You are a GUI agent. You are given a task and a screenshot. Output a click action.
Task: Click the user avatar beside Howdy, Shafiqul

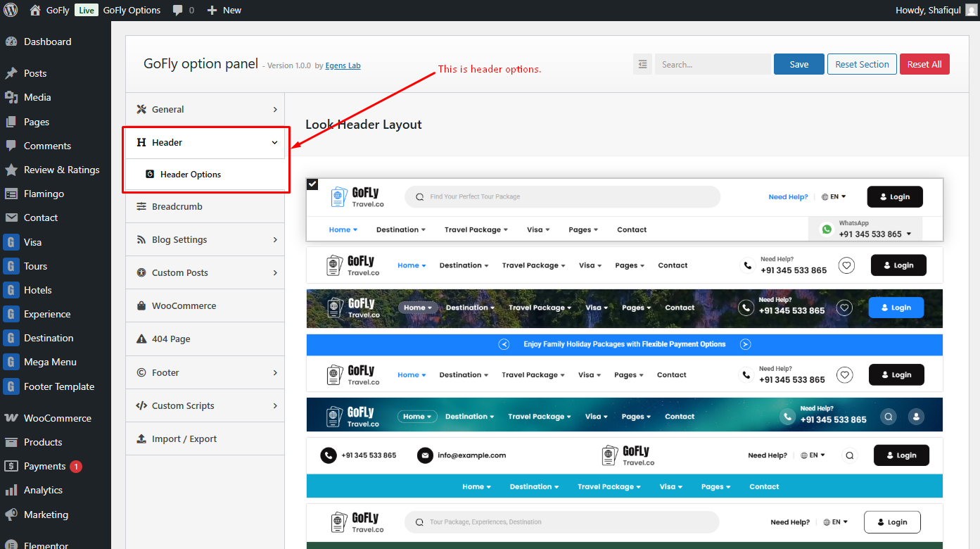[x=971, y=10]
